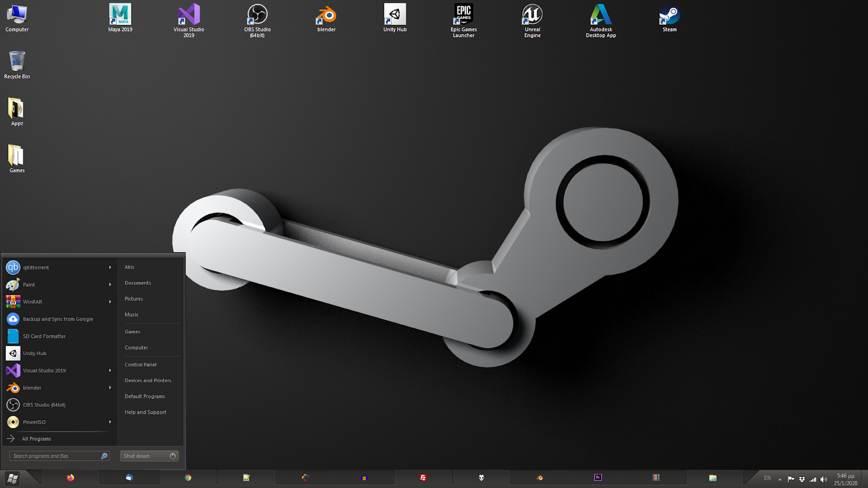Select the blender desktop shortcut
This screenshot has height=488, width=868.
pyautogui.click(x=326, y=18)
